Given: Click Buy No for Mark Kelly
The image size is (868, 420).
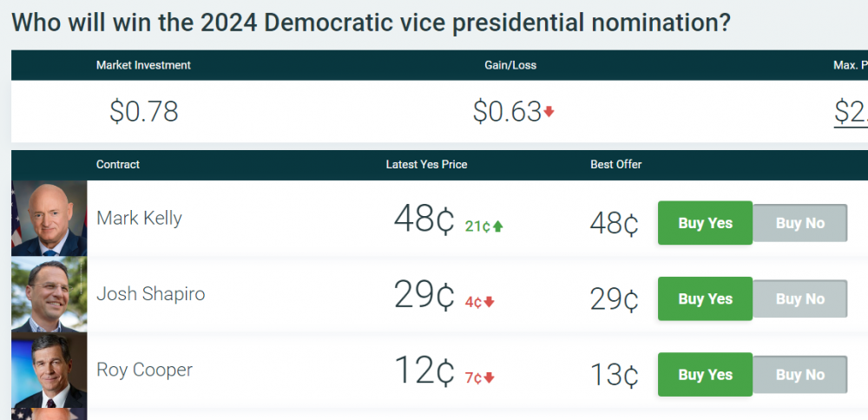Looking at the screenshot, I should [x=799, y=223].
